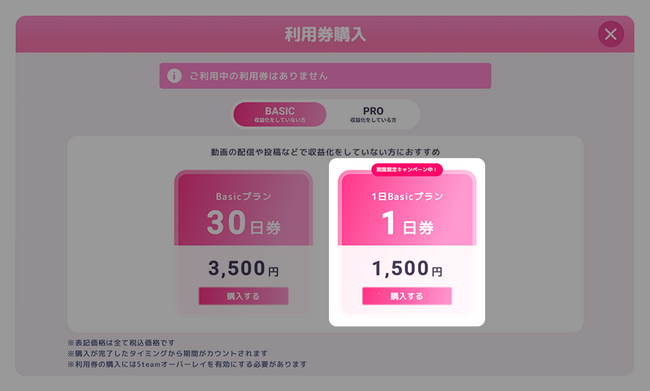650x391 pixels.
Task: Buy the 1日券 with its 購入する button
Action: click(407, 296)
